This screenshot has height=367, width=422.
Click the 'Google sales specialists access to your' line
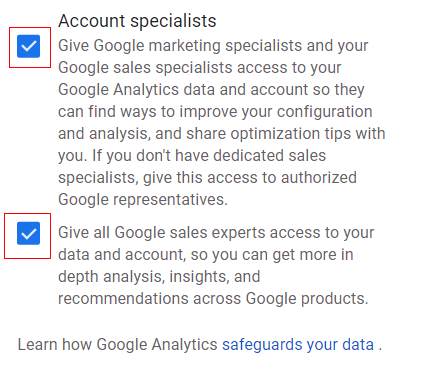[x=200, y=68]
